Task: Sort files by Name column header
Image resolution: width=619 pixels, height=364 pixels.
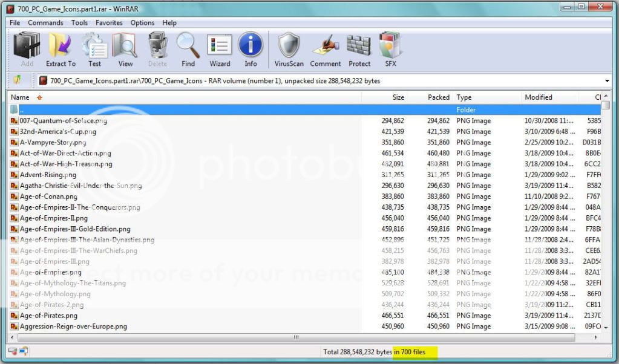Action: [x=20, y=97]
